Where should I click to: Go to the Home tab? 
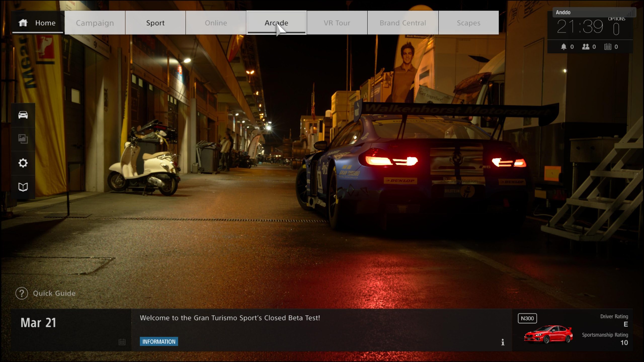(x=38, y=23)
